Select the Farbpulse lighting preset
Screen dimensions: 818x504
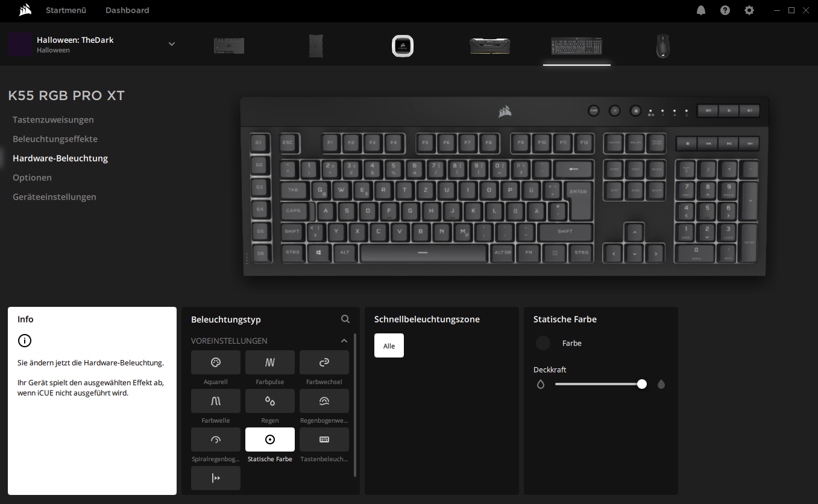point(270,362)
